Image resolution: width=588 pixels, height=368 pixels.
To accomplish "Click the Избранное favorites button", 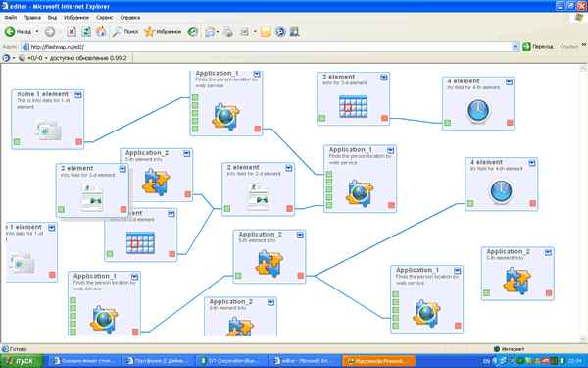I will pos(163,32).
